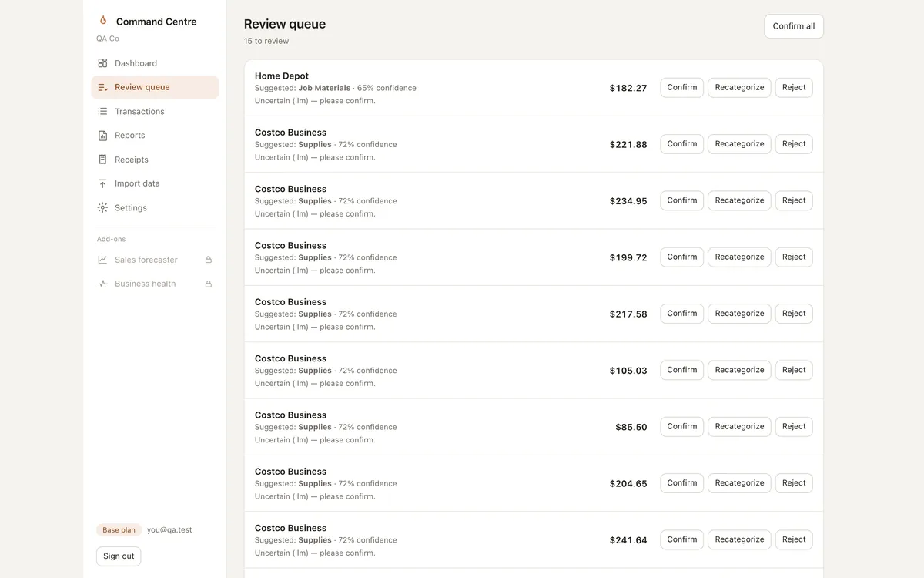Reject the Costco Business $105.03 transaction

794,370
